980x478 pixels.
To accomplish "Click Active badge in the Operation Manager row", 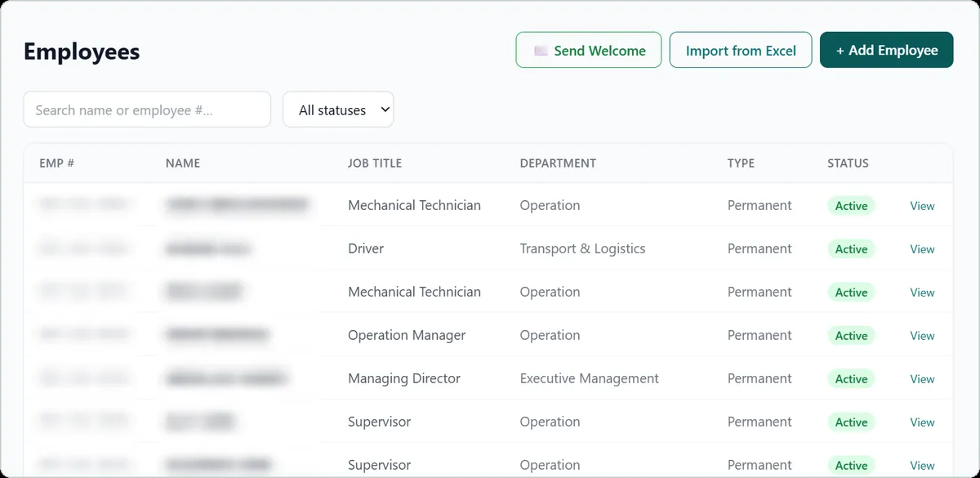I will pos(851,336).
